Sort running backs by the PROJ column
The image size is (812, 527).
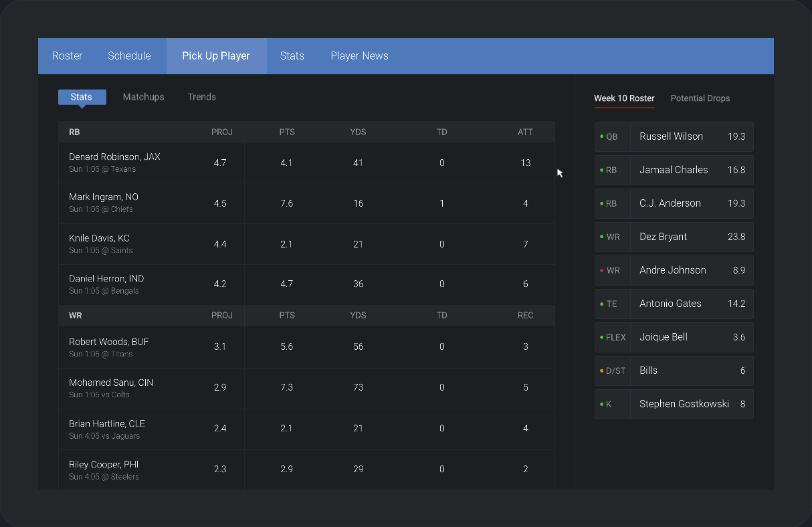(x=222, y=132)
